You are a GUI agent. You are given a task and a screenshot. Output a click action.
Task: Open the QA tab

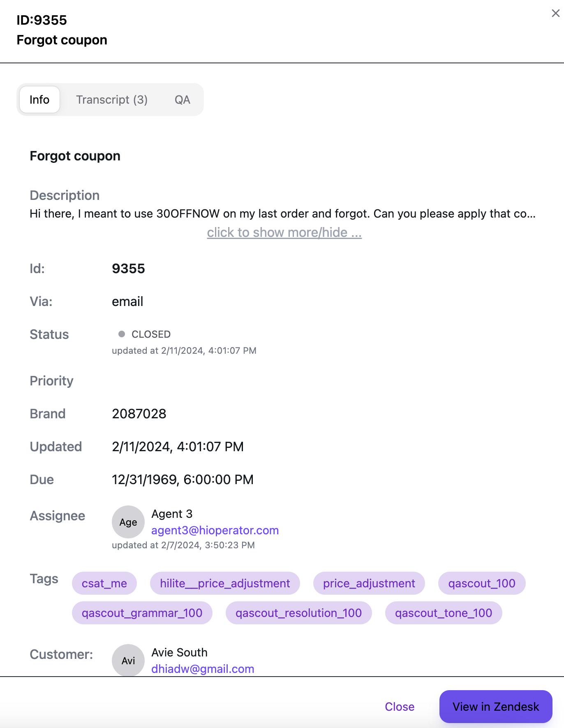(x=182, y=100)
